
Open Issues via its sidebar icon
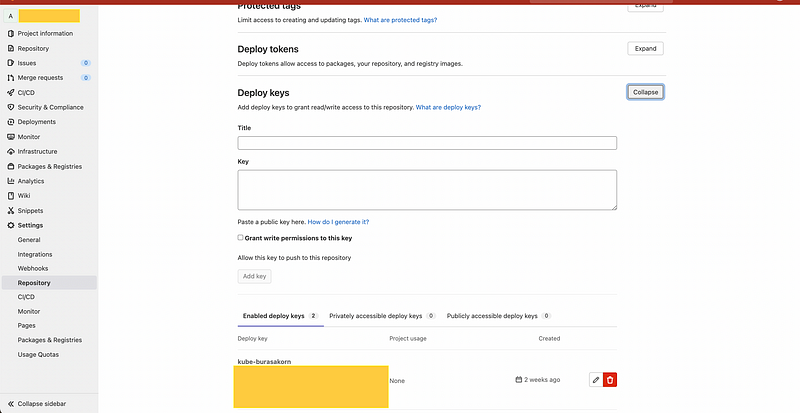click(10, 63)
